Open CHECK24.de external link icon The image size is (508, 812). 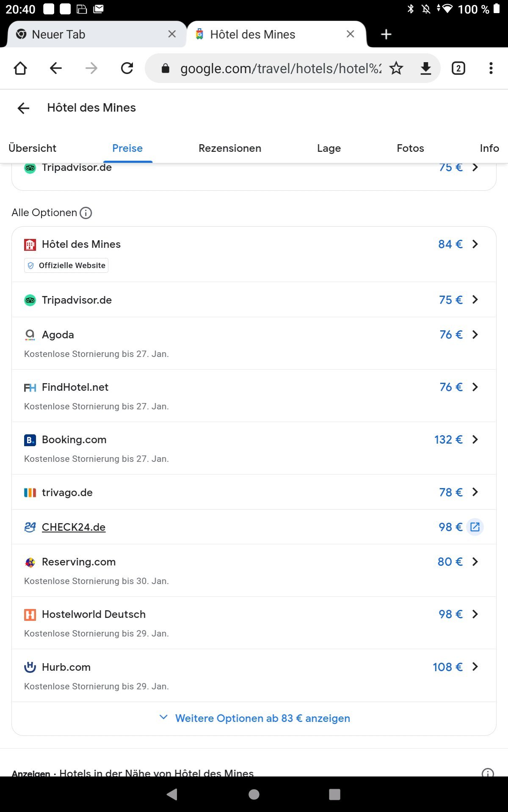click(475, 527)
